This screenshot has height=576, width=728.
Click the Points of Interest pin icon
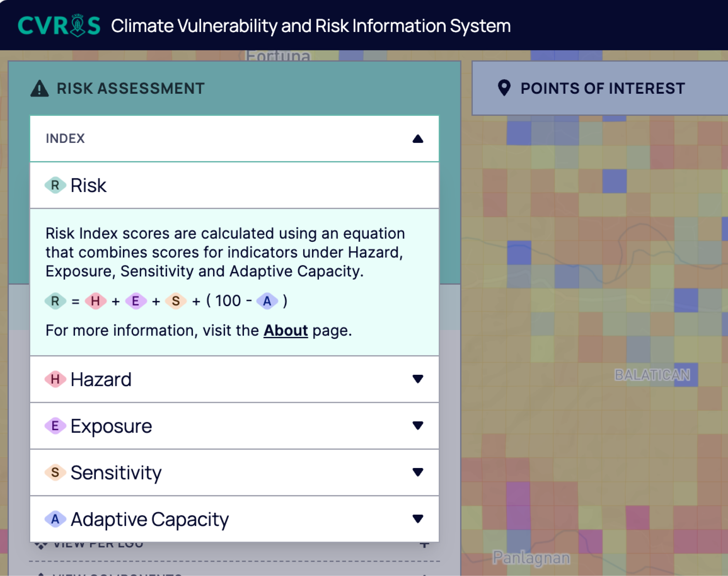coord(504,88)
